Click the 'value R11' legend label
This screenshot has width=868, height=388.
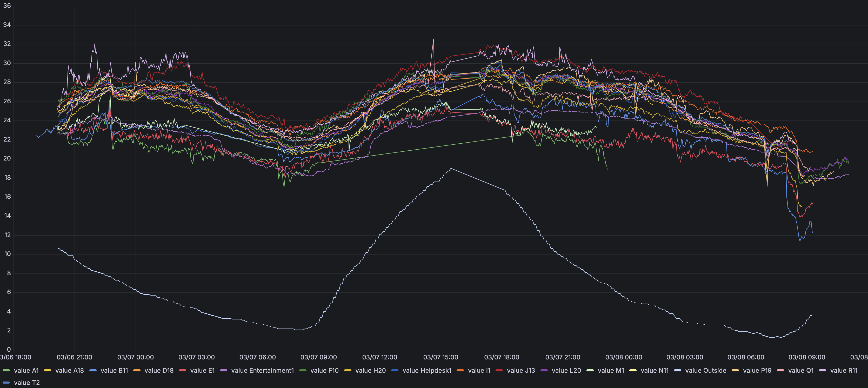[844, 371]
